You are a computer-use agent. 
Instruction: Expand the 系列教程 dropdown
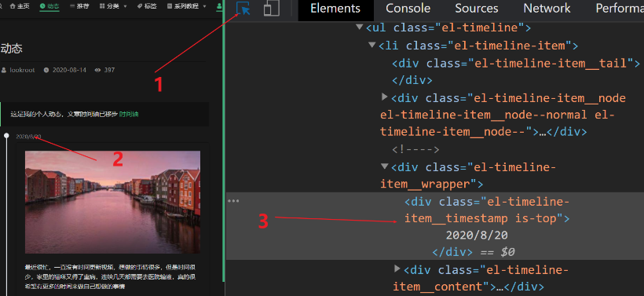tap(187, 6)
